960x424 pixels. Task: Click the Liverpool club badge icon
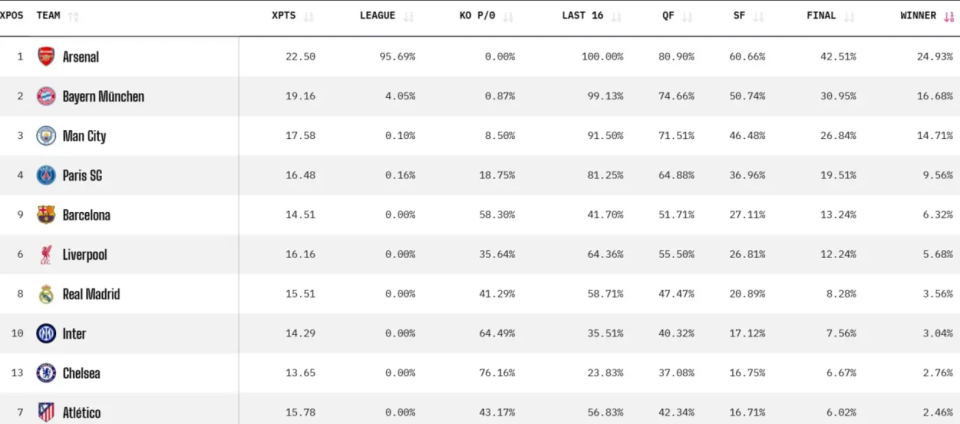pos(46,254)
